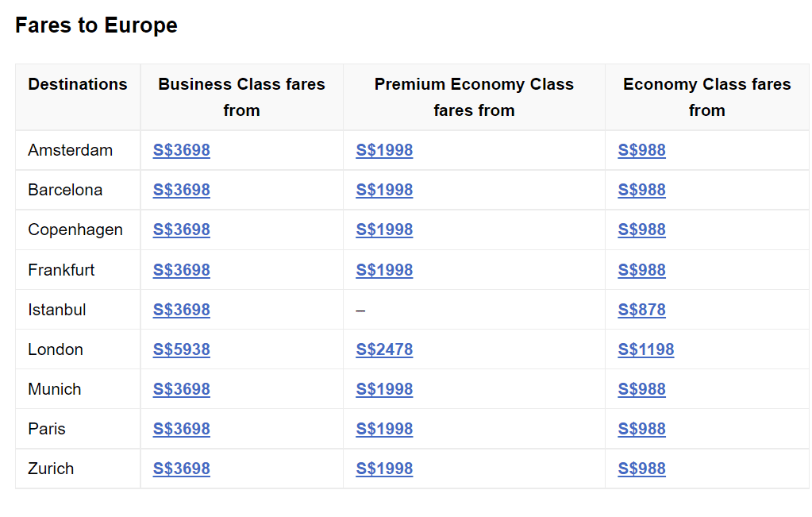Select Barcelona Economy fare S$988
Image resolution: width=812 pixels, height=517 pixels.
(x=641, y=190)
